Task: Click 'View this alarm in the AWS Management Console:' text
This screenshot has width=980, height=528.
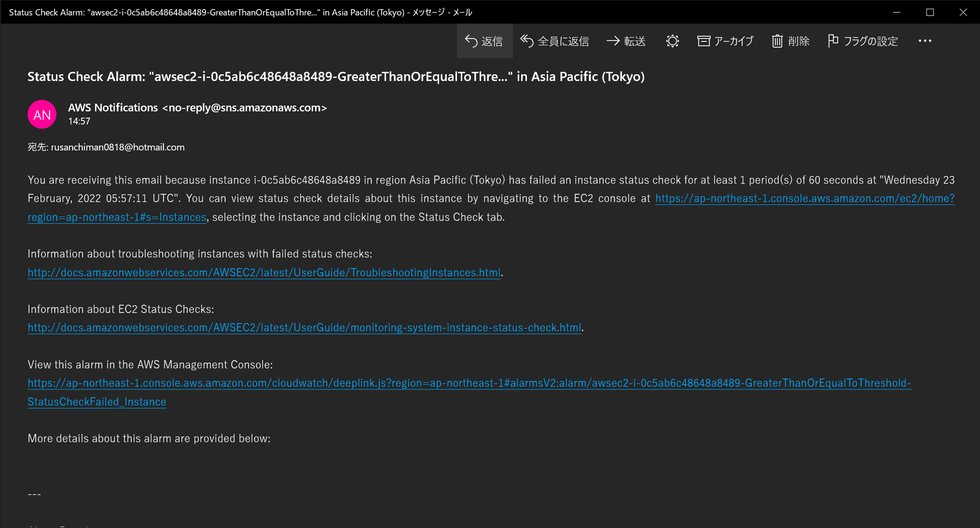Action: click(x=150, y=365)
